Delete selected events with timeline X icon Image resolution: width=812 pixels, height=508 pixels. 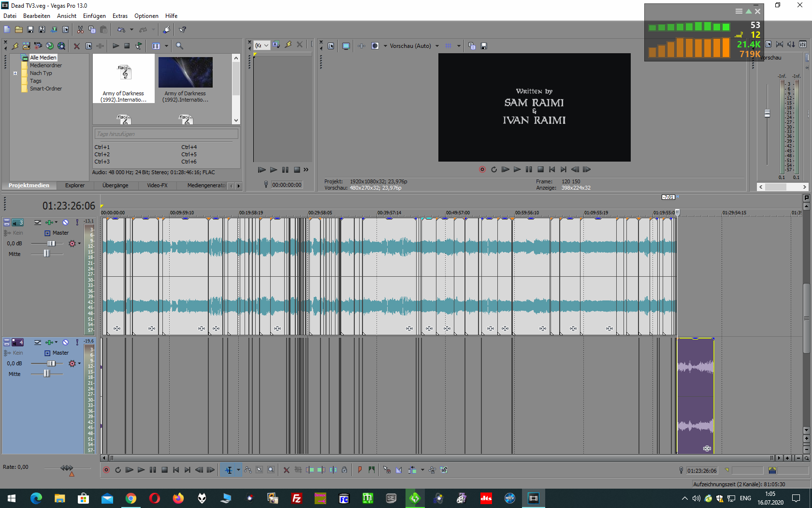coord(287,470)
